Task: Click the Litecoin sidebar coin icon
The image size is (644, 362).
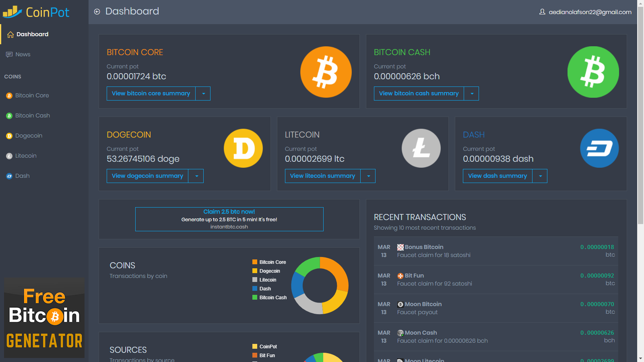Action: 9,156
